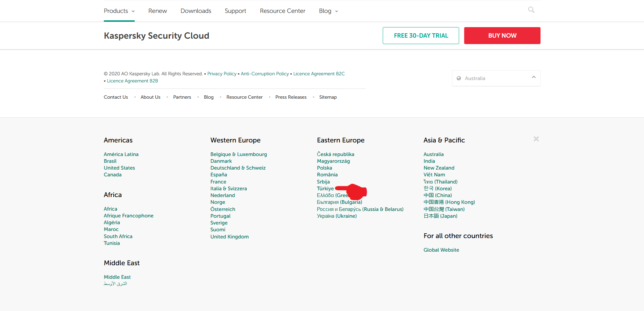The height and width of the screenshot is (311, 644).
Task: Click the red BUY NOW button
Action: point(502,36)
